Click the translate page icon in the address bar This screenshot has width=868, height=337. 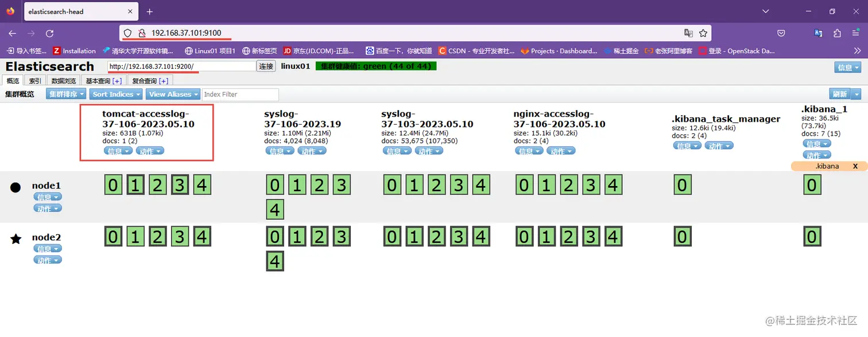688,33
